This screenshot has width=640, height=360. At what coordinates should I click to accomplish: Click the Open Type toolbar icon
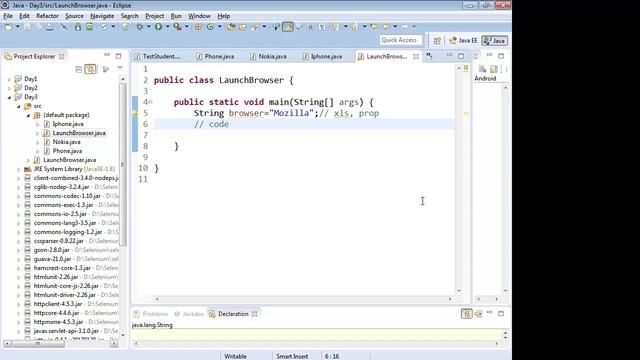[x=231, y=27]
